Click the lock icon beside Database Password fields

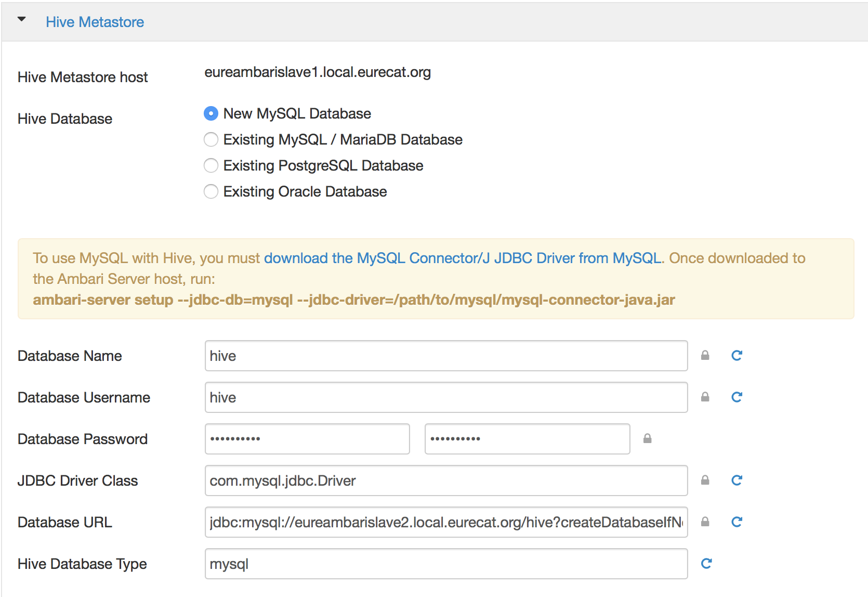coord(648,439)
